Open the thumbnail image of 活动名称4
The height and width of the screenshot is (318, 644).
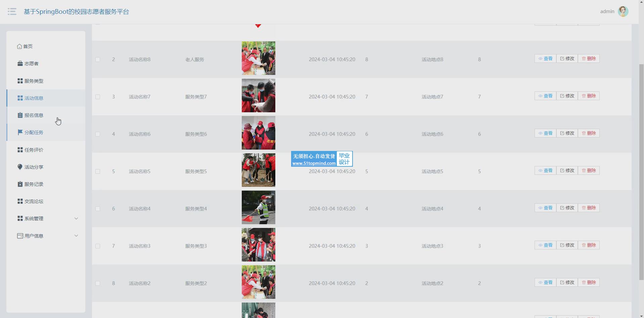point(259,207)
